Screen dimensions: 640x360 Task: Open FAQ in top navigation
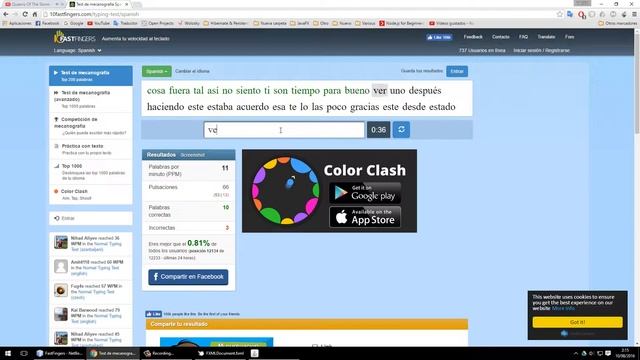coord(523,37)
